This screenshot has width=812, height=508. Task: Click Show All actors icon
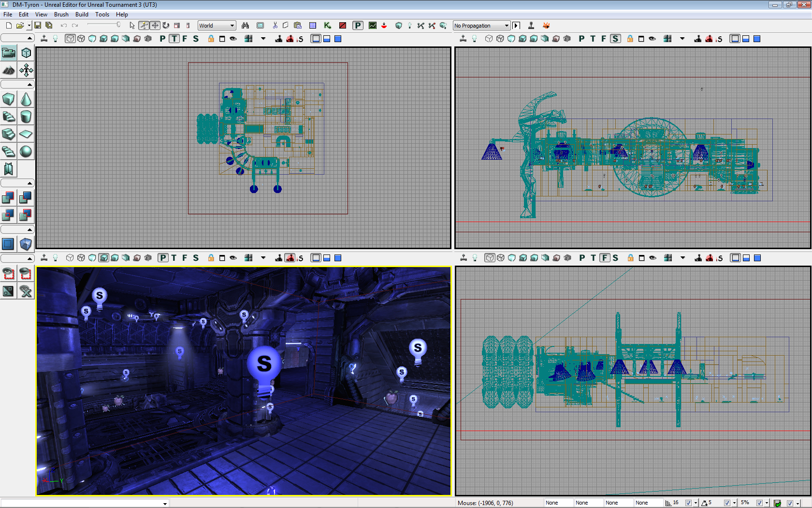coord(26,291)
